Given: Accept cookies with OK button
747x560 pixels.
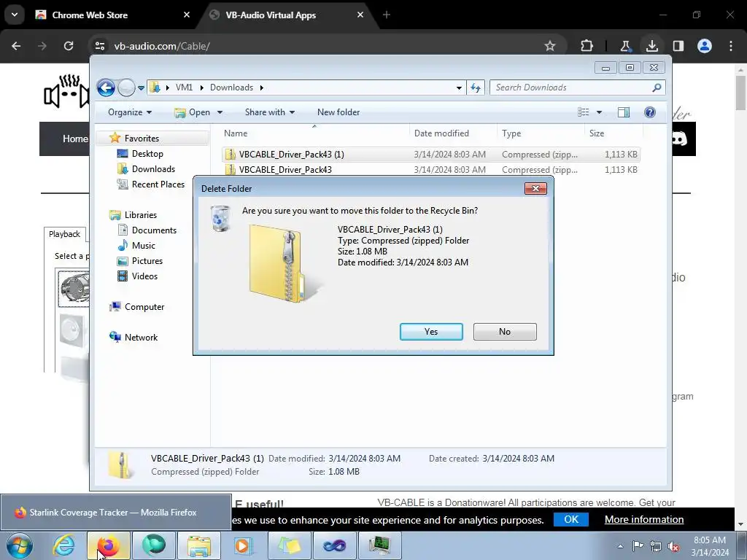Looking at the screenshot, I should tap(570, 519).
